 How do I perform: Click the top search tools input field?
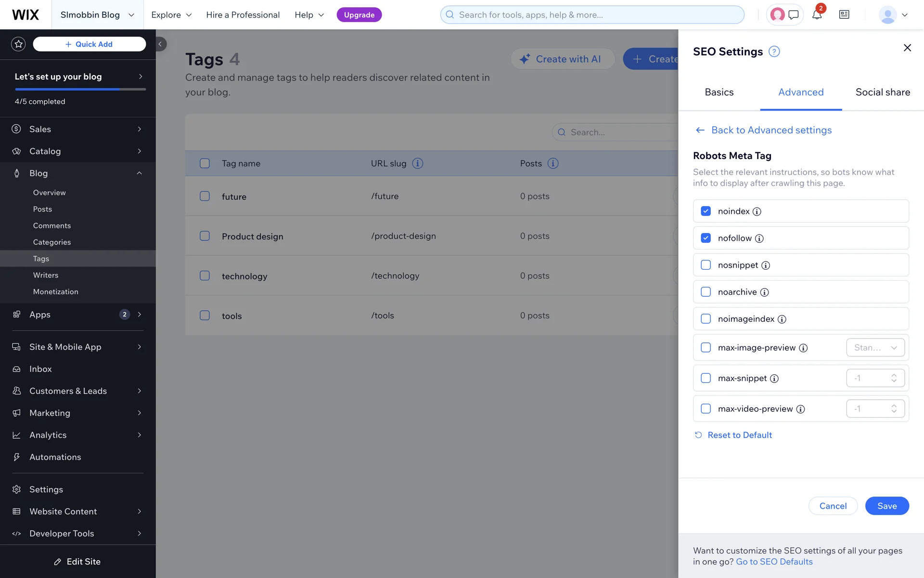click(592, 15)
